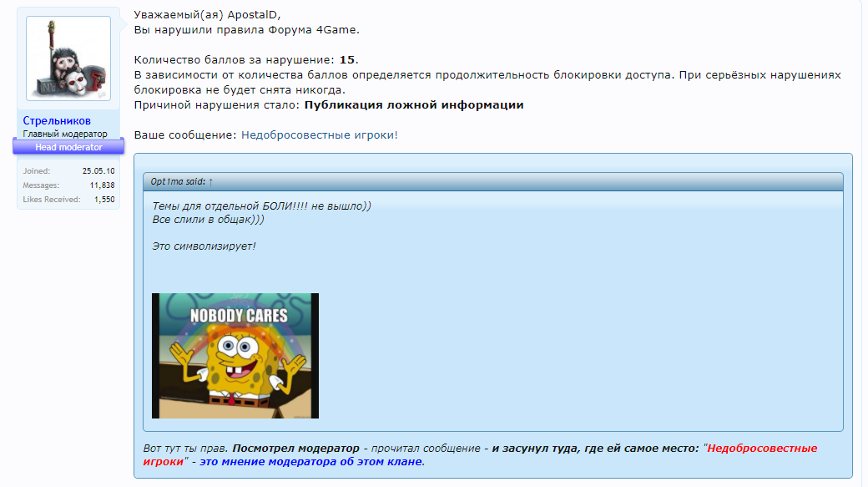The image size is (868, 487).
Task: Click the blue это мнение модератора text
Action: (x=311, y=461)
